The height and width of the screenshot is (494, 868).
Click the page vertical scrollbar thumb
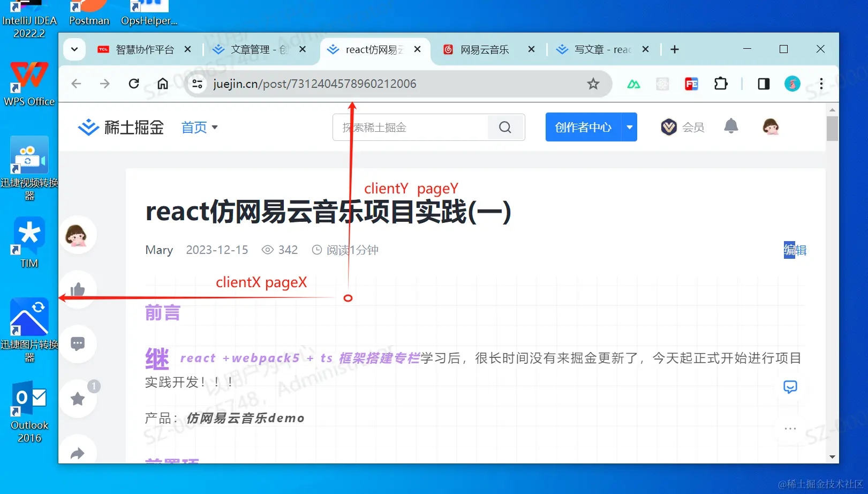click(832, 129)
